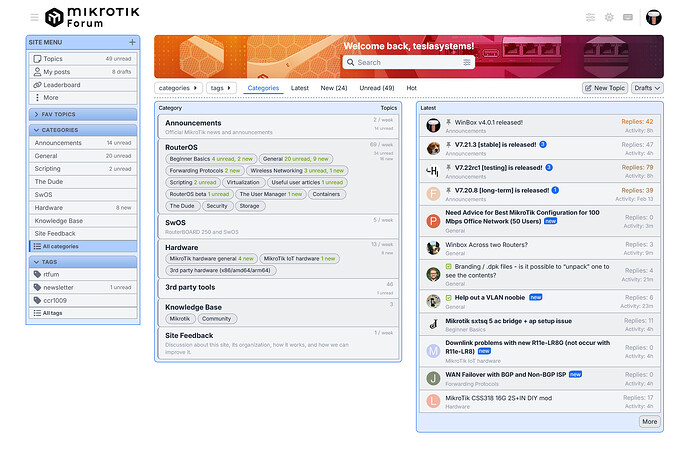Collapse the CATEGORIES sidebar section

click(83, 130)
